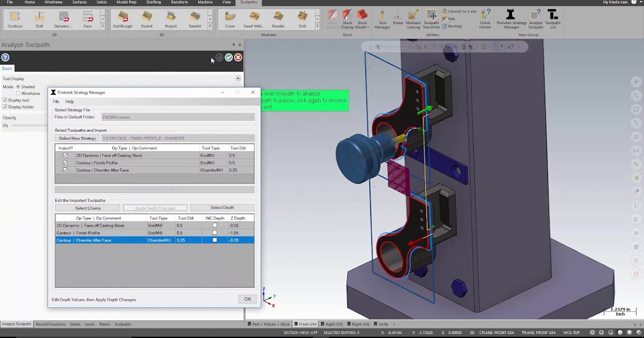Open Multiaxis Linking utility
Screen dimensions: 644x338
click(413, 19)
